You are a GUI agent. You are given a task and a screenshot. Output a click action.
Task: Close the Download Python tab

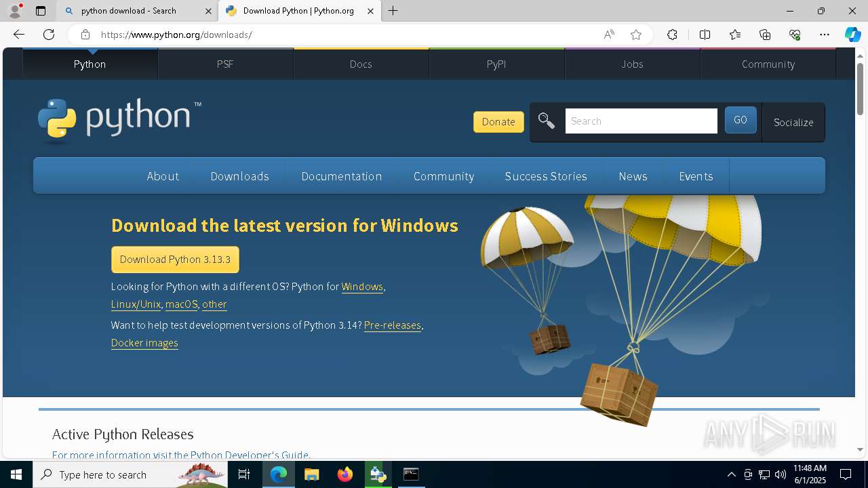click(x=370, y=11)
